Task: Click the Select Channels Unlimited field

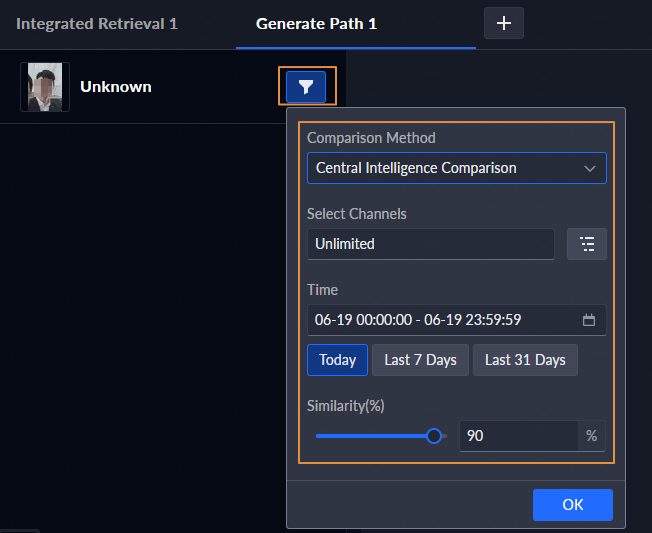Action: [430, 244]
